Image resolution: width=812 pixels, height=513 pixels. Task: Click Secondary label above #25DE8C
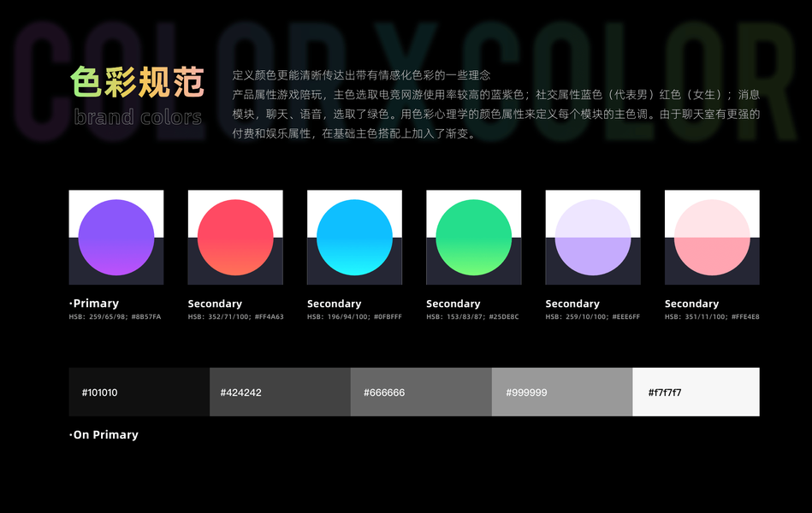click(453, 304)
